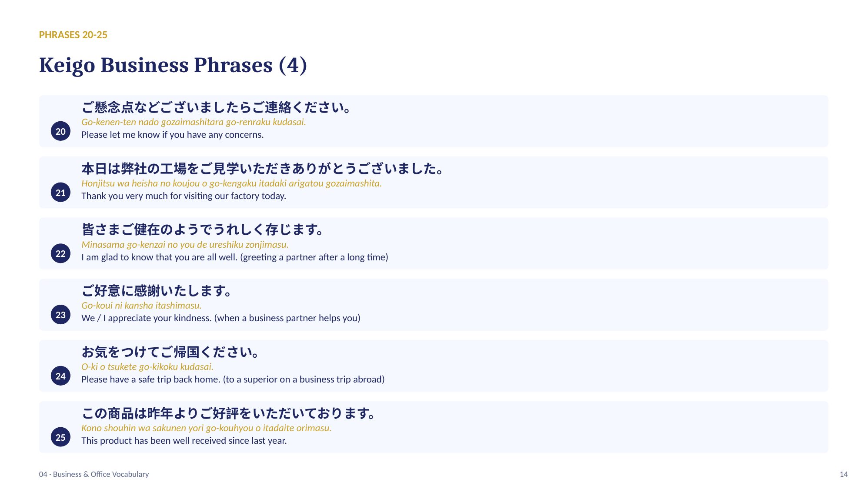Click romaji 'Go-kenen-ten nado gozaimashitara'
This screenshot has width=868, height=489.
tap(194, 122)
